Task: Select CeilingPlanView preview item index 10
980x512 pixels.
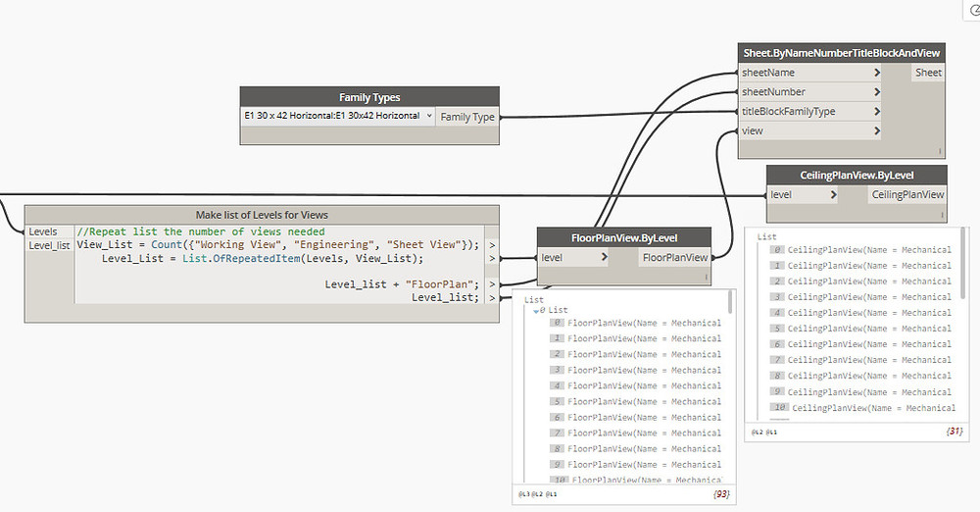Action: click(863, 407)
